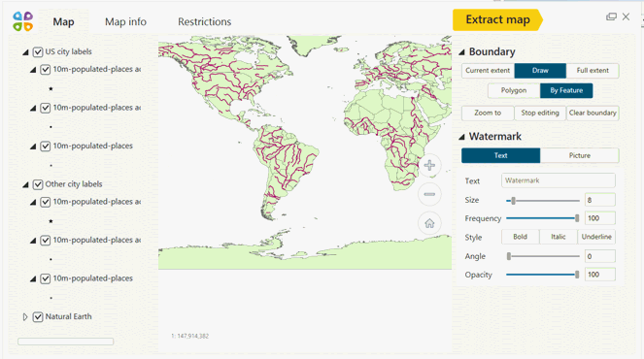The image size is (644, 359).
Task: Click star symbol under US city labels
Action: point(51,88)
